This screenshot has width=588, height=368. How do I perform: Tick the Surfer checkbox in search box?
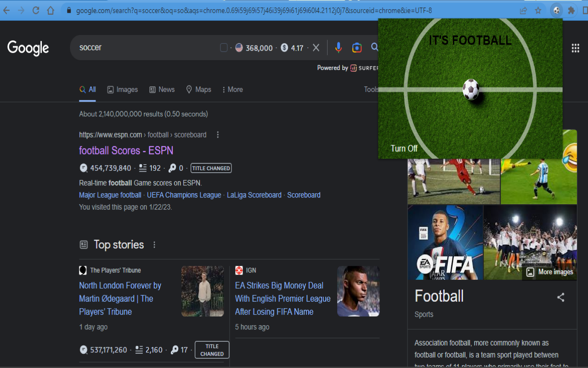coord(224,48)
